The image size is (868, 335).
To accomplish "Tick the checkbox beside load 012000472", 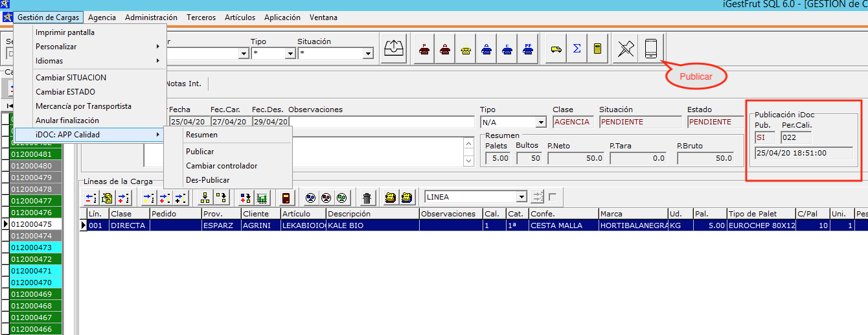I will tap(5, 259).
